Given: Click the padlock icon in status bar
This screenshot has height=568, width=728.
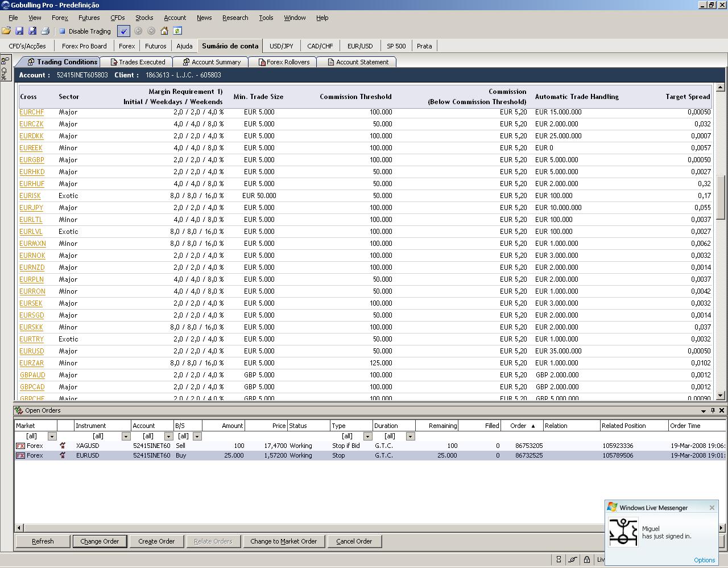Looking at the screenshot, I should click(x=586, y=559).
